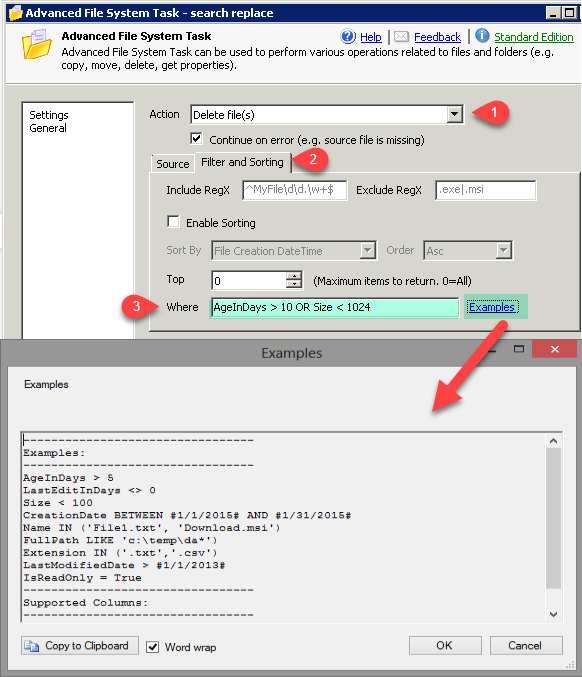
Task: Click the 'FullPath LIKE' example line
Action: 120,540
